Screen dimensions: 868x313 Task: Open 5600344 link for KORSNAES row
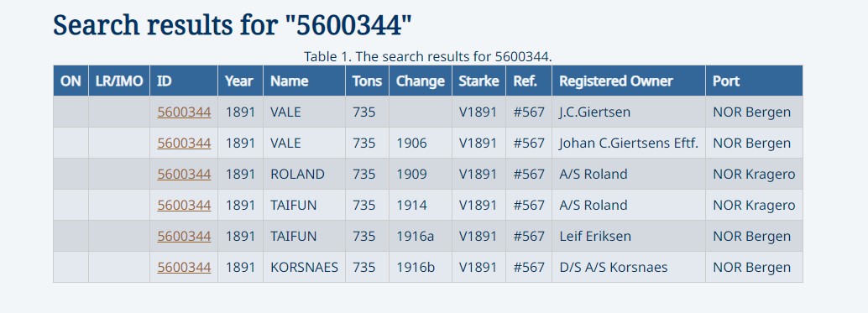coord(184,267)
